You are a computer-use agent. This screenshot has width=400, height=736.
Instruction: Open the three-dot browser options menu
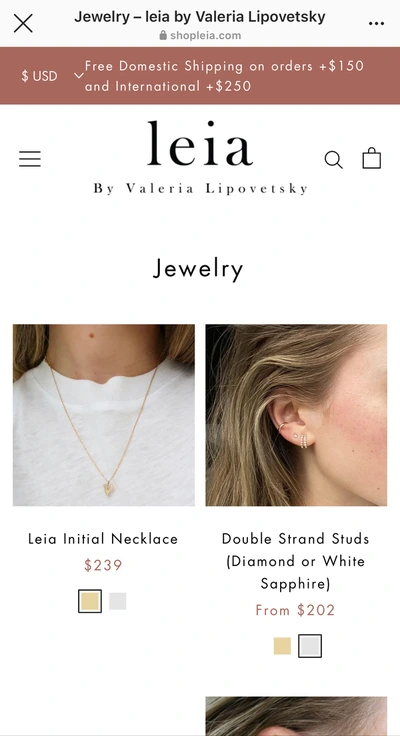coord(377,23)
